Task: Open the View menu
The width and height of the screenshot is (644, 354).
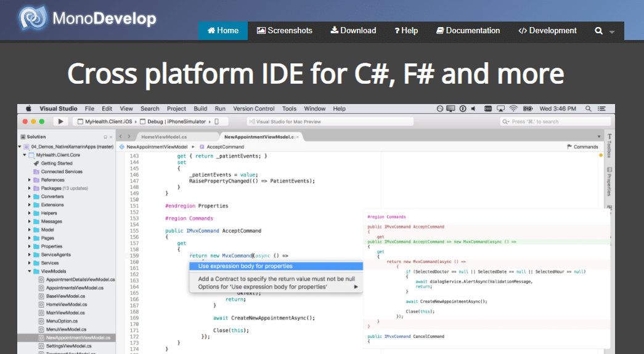Action: pyautogui.click(x=126, y=109)
